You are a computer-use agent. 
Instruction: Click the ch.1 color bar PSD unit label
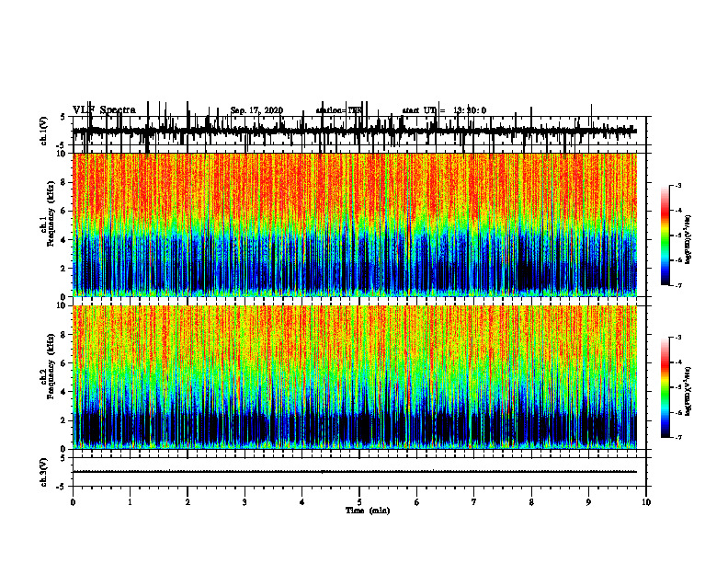pos(688,240)
